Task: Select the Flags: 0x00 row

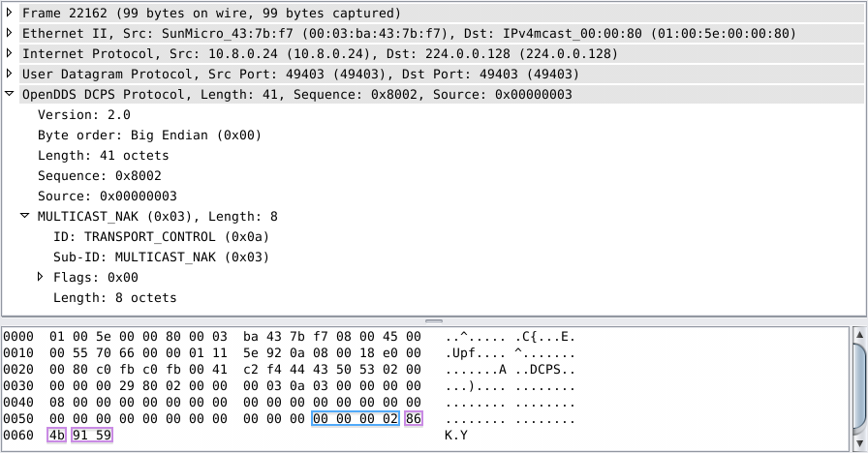Action: (96, 278)
